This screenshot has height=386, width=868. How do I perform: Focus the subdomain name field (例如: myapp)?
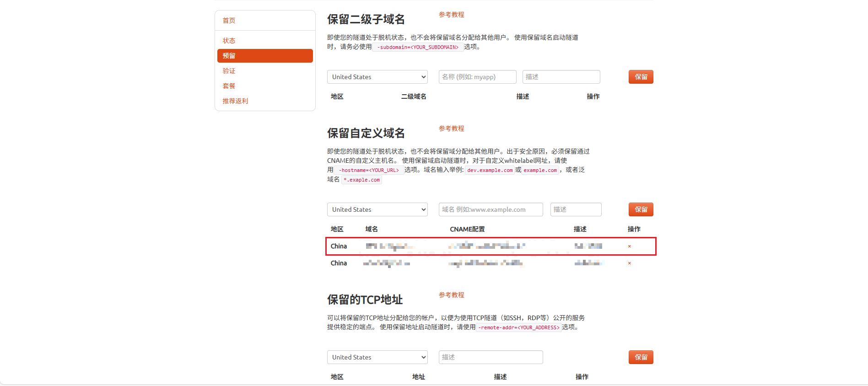[477, 77]
